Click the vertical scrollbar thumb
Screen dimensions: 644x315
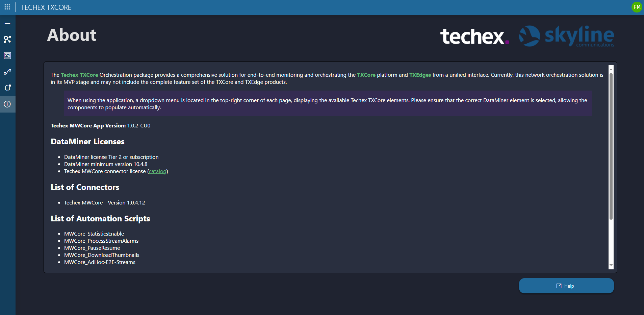coord(611,146)
